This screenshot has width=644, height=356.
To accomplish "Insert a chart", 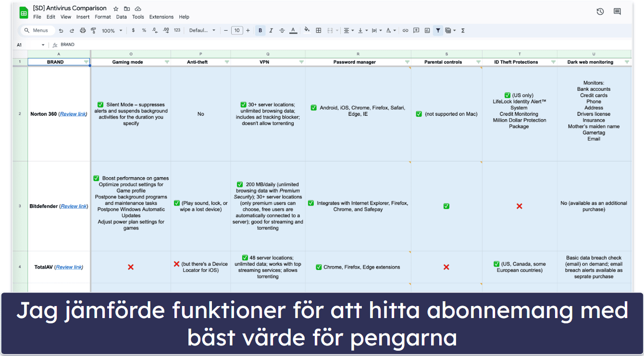I will [427, 30].
